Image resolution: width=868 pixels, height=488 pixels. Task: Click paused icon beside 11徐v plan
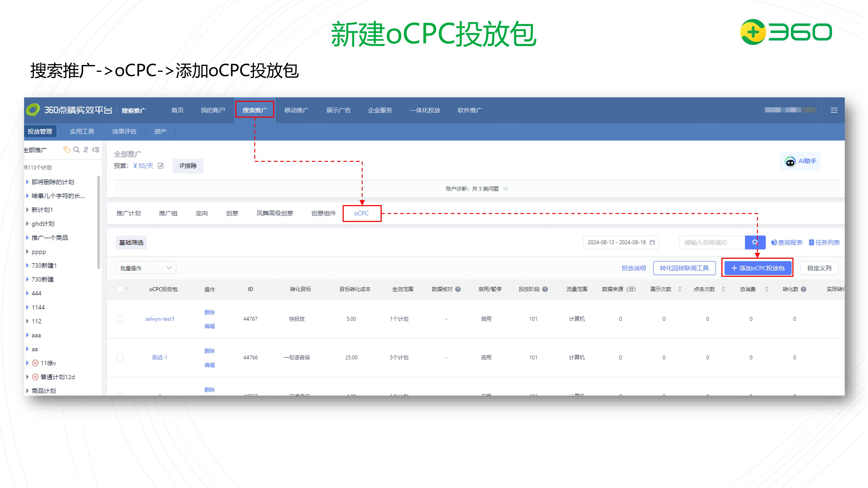(35, 363)
